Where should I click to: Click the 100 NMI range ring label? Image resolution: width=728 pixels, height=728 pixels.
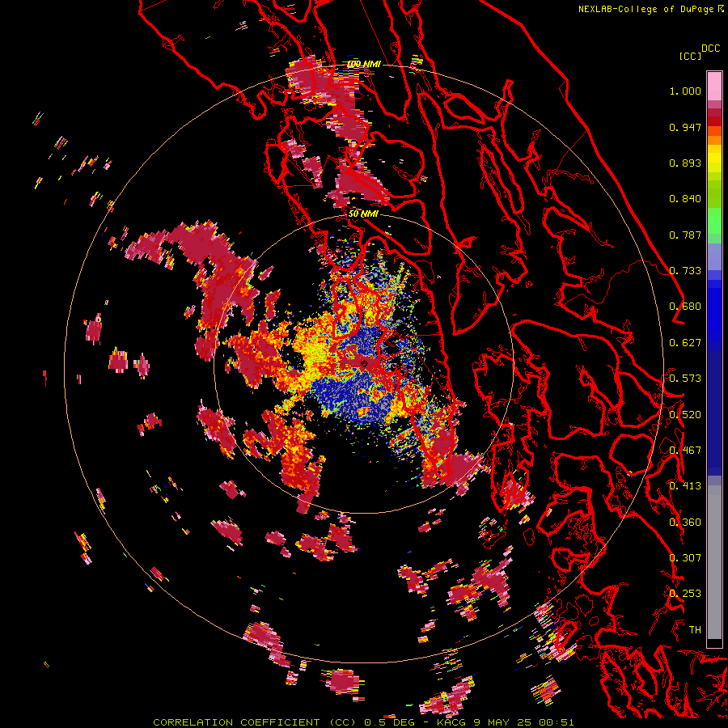click(364, 64)
